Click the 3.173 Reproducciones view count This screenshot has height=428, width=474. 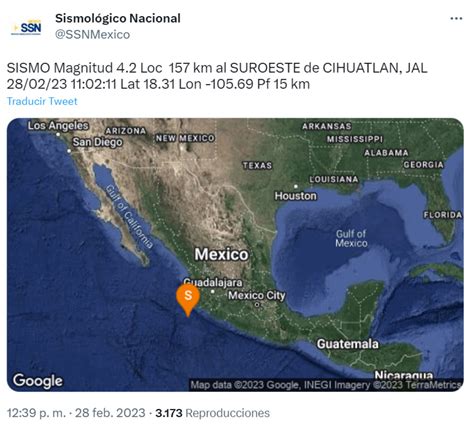213,413
